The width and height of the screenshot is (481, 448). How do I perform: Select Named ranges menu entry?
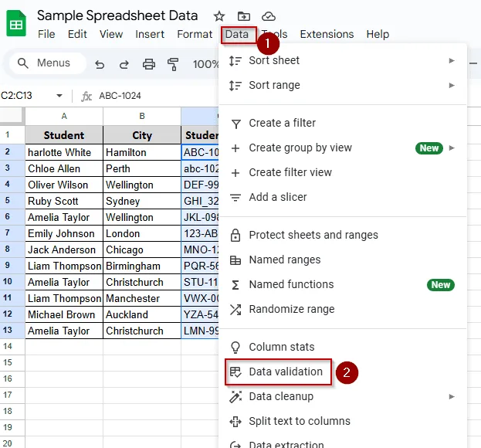click(343, 260)
